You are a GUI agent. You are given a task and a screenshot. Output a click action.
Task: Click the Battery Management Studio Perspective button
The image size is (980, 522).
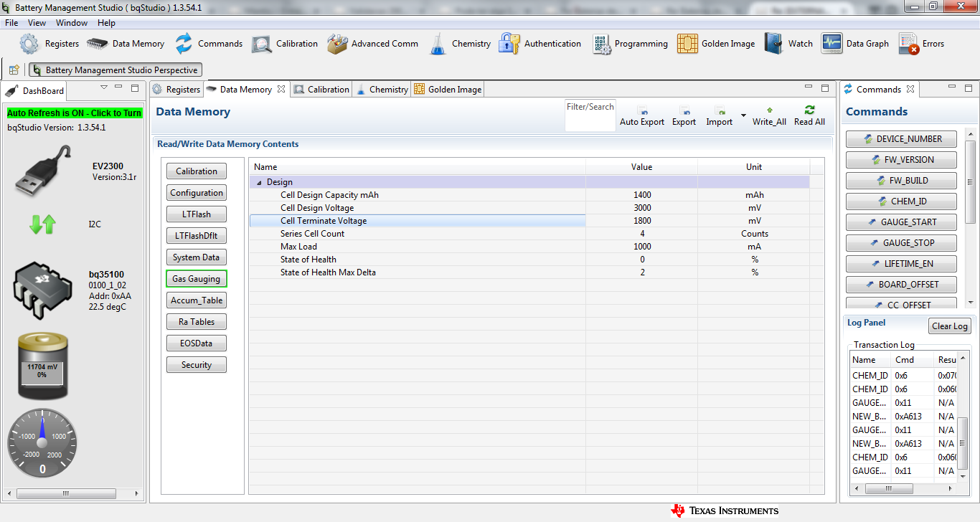click(116, 70)
